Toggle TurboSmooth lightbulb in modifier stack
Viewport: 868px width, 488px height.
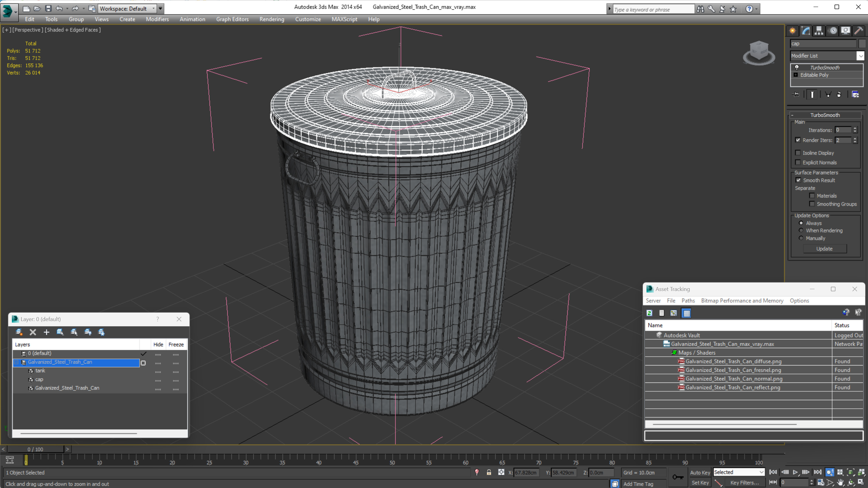pos(797,67)
